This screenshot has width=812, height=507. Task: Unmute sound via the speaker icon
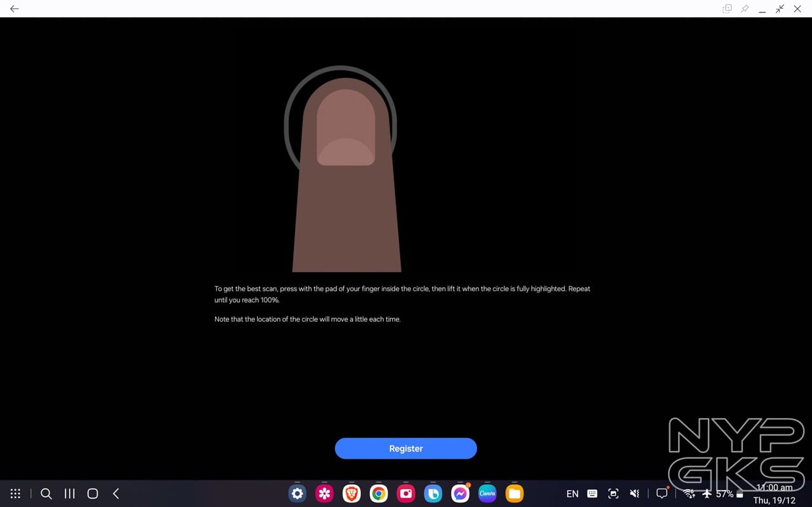(634, 494)
